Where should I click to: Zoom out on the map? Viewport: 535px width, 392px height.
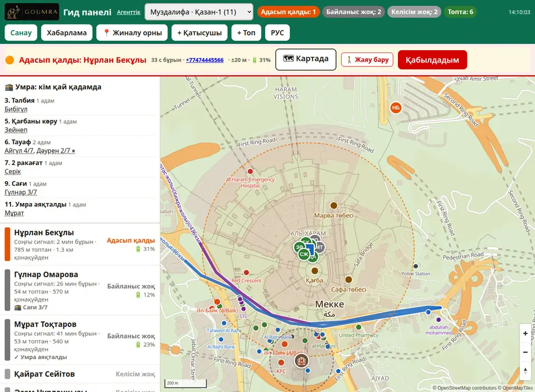pos(525,352)
